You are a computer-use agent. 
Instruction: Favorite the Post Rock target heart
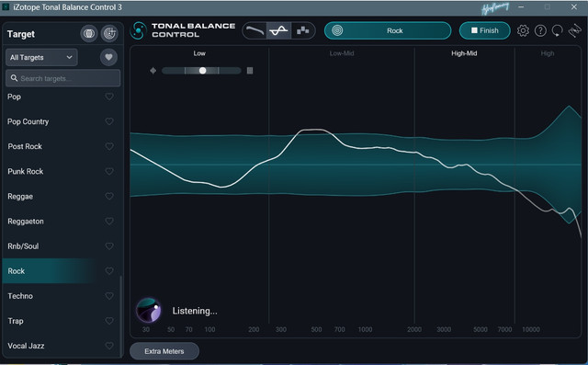(109, 146)
